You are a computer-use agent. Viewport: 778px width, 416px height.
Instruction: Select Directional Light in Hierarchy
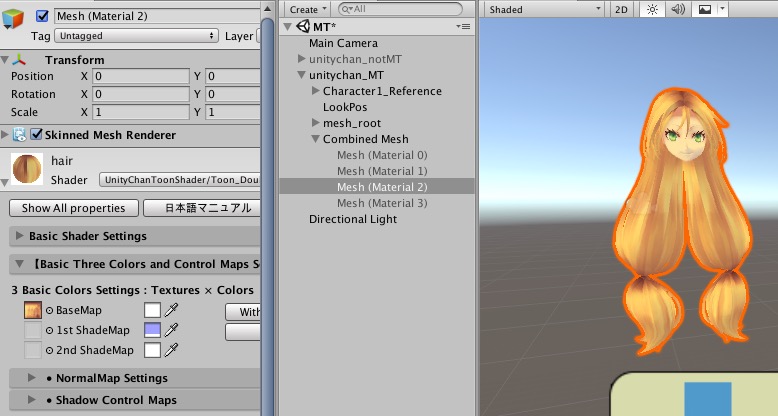click(x=353, y=219)
